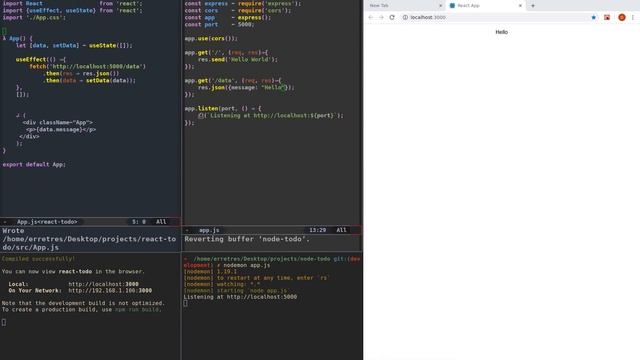Click the {data.message} paragraph line
The image size is (640, 360).
[x=61, y=129]
